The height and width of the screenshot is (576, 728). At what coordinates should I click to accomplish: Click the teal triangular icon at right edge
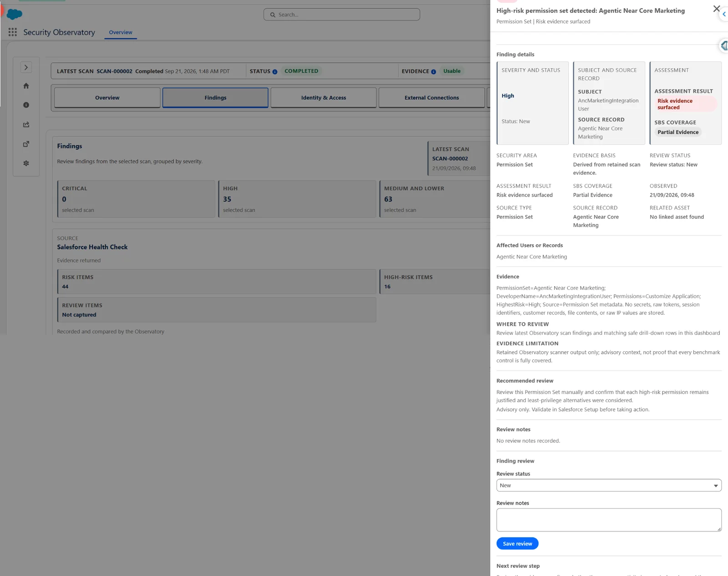[x=724, y=45]
